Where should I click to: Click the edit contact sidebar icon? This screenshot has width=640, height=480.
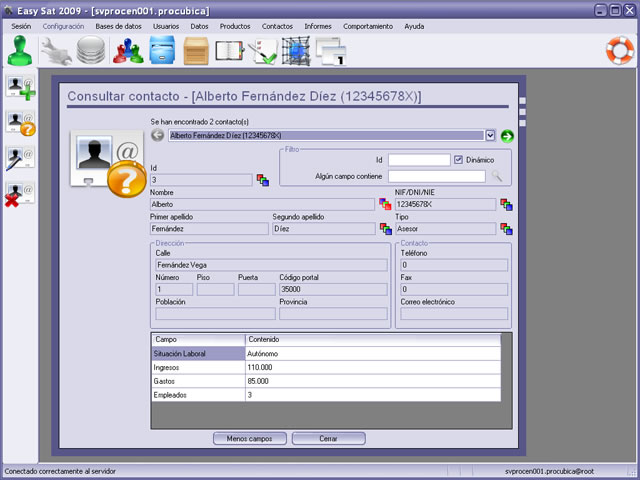20,159
